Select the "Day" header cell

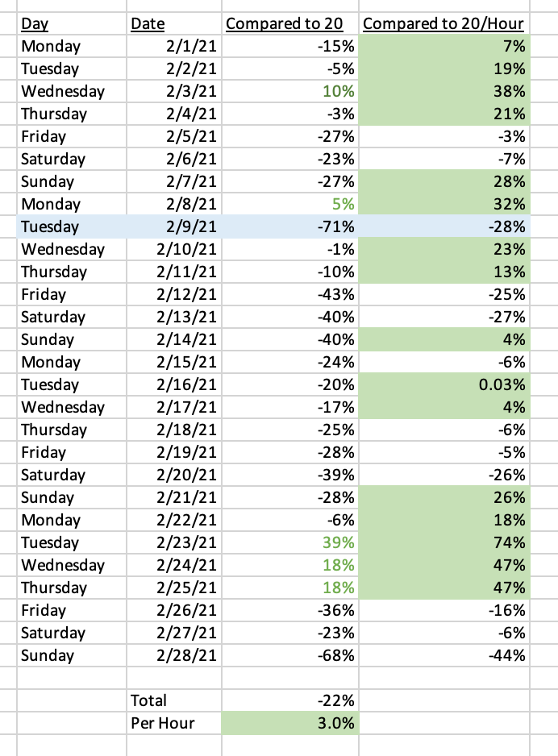click(x=72, y=23)
